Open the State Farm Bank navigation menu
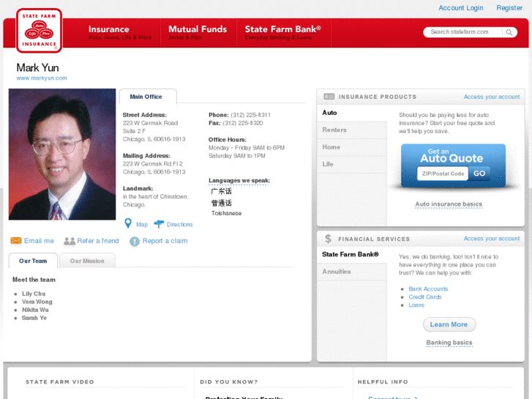This screenshot has width=532, height=399. (x=283, y=33)
